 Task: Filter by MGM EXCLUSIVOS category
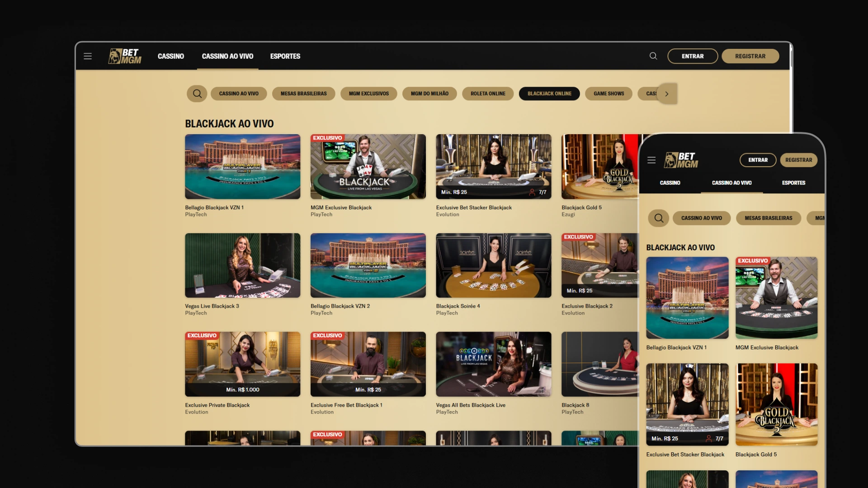pyautogui.click(x=369, y=94)
